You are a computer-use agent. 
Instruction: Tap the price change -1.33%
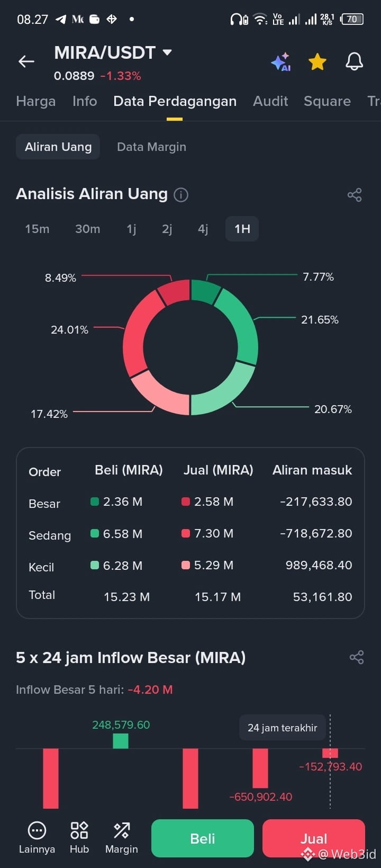121,76
